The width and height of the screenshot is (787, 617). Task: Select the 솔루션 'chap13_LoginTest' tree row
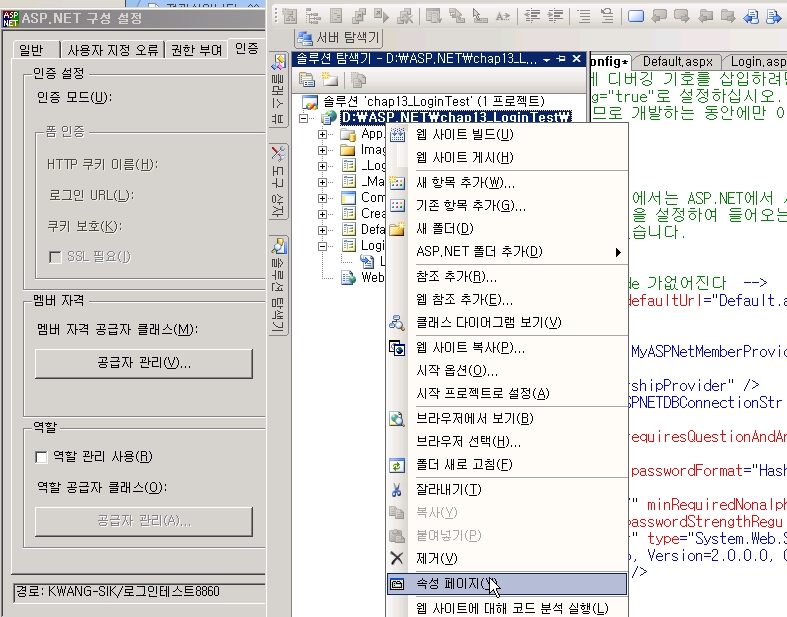(x=423, y=102)
